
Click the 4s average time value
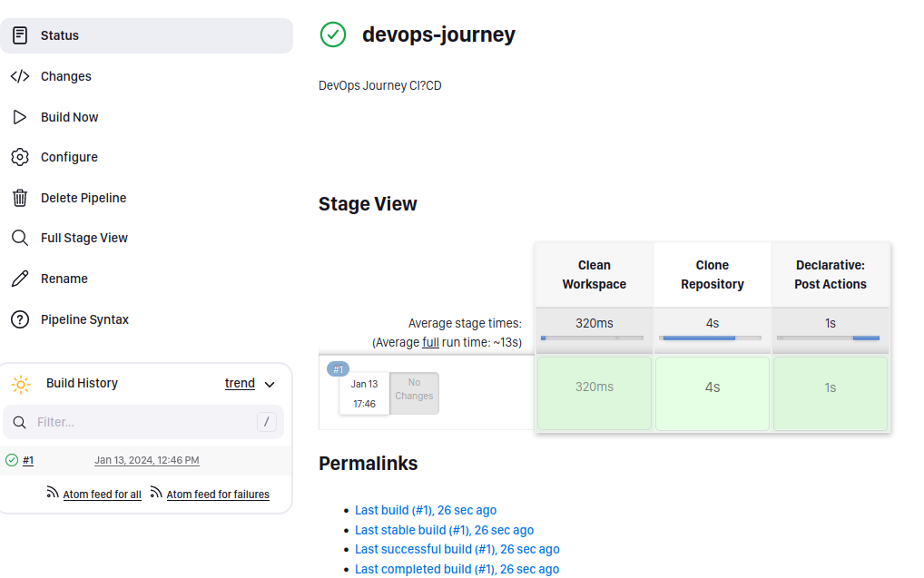coord(713,323)
